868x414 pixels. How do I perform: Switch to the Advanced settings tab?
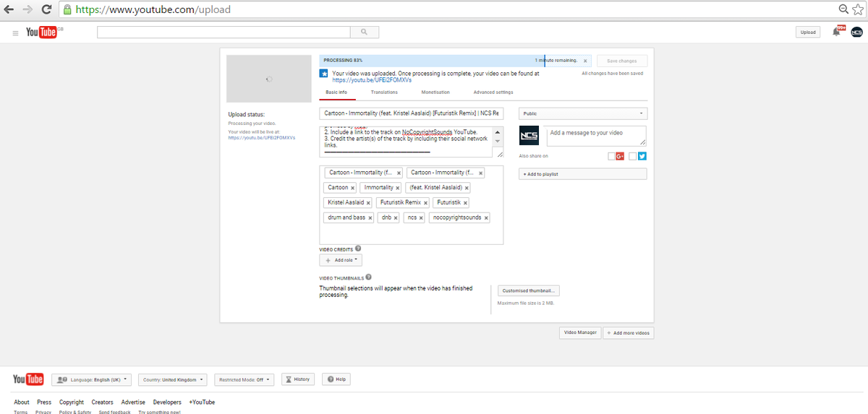coord(493,92)
